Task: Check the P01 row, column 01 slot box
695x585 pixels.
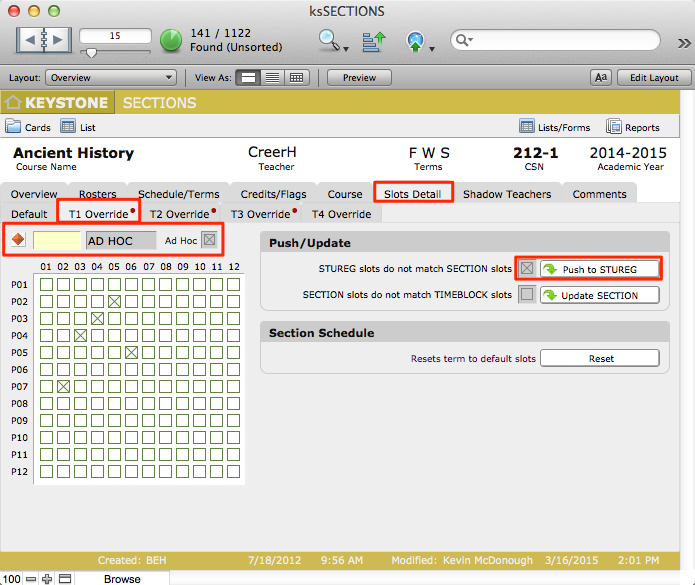Action: tap(45, 284)
